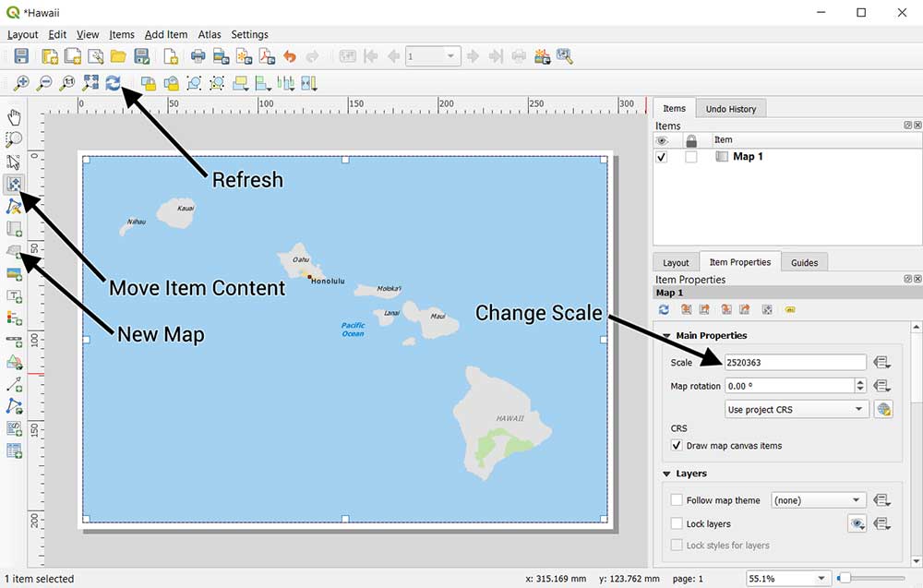Click the Print Layout printer icon
Viewport: 923px width, 588px height.
pyautogui.click(x=198, y=56)
